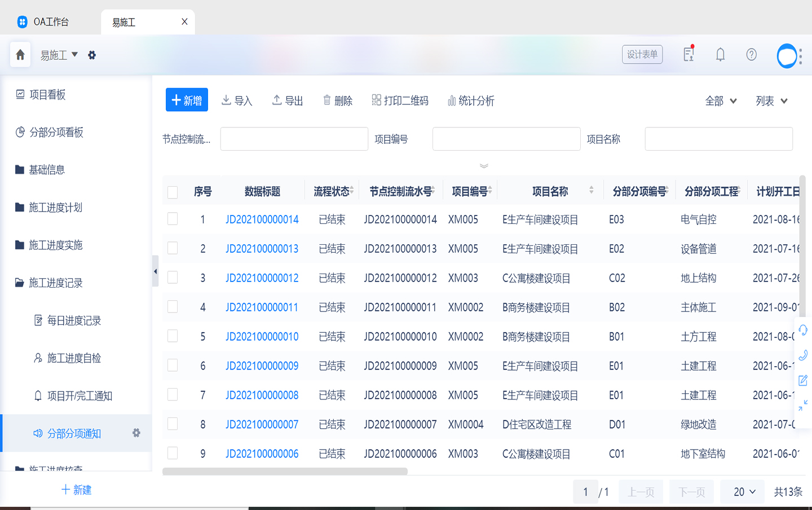Image resolution: width=812 pixels, height=510 pixels.
Task: Open the 全部 filter dropdown
Action: [x=721, y=101]
